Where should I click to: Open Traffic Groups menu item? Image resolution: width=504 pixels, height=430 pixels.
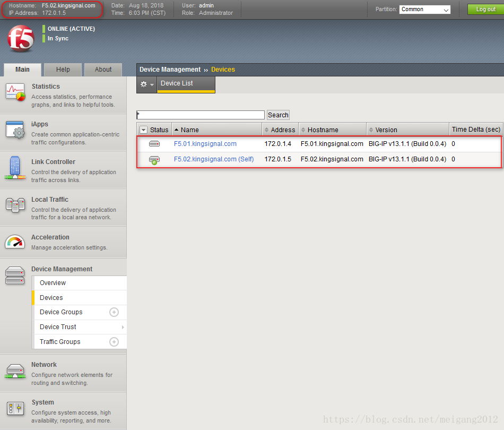(x=60, y=342)
